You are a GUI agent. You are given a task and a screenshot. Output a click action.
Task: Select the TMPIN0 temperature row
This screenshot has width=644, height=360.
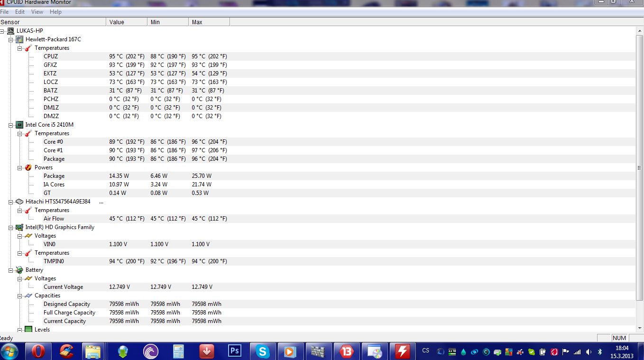(x=318, y=261)
